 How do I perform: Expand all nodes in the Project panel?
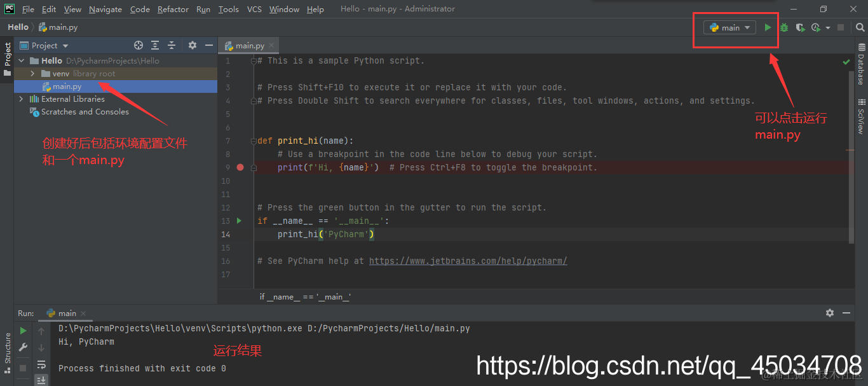click(155, 45)
